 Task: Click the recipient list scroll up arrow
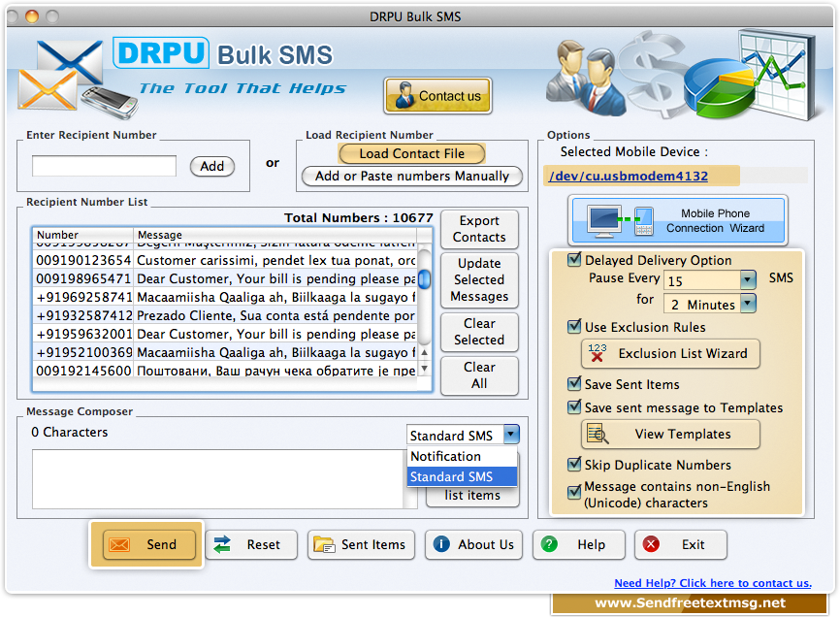(424, 352)
